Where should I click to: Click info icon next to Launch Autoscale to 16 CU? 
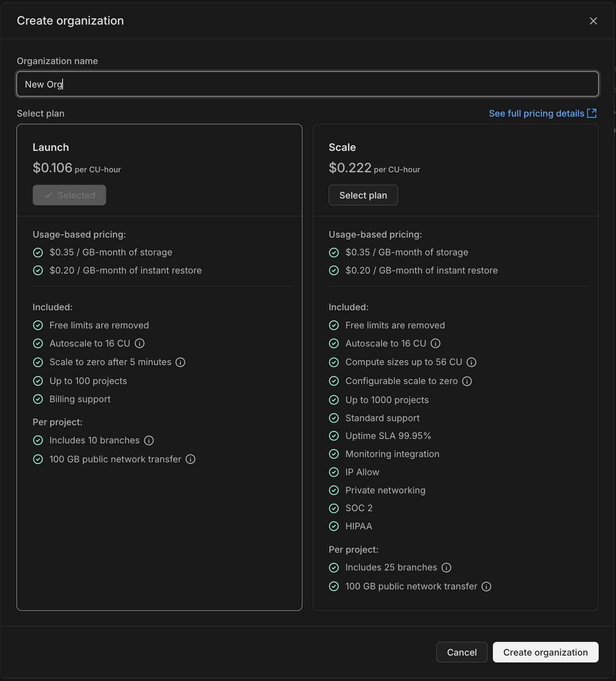140,343
